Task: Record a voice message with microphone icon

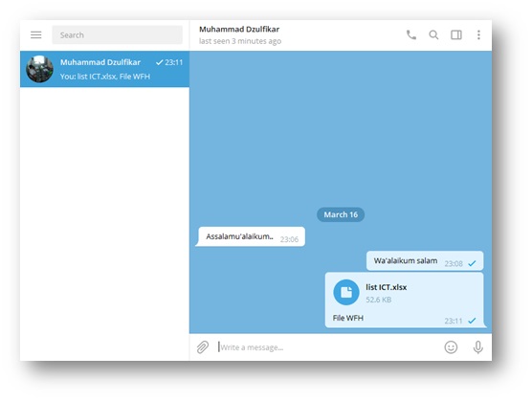Action: (478, 347)
